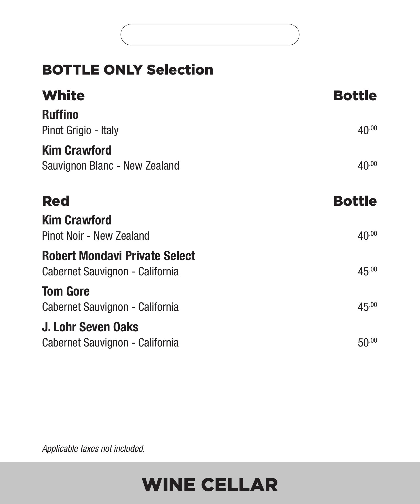The height and width of the screenshot is (504, 420).
Task: Click the empty rounded box at top
Action: point(210,35)
